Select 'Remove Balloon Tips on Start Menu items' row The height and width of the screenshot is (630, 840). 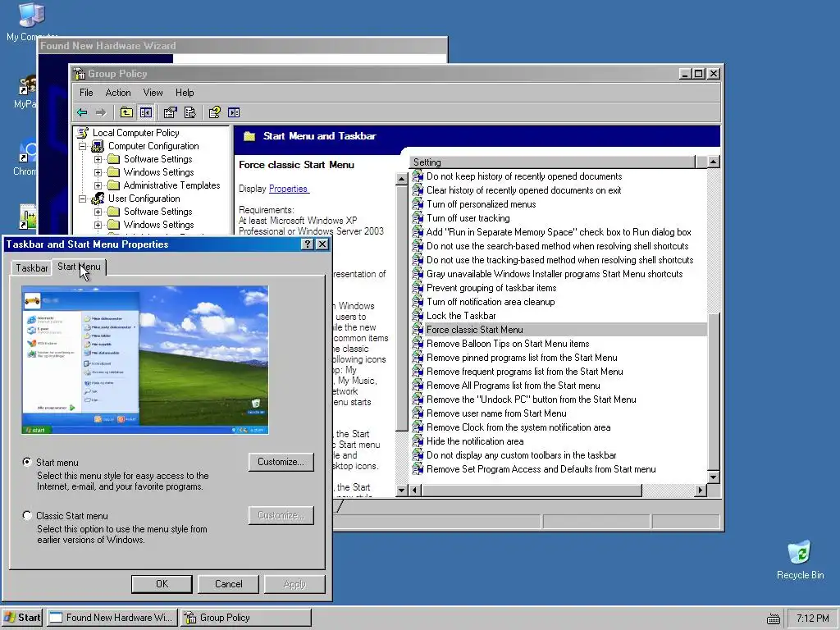(x=507, y=344)
